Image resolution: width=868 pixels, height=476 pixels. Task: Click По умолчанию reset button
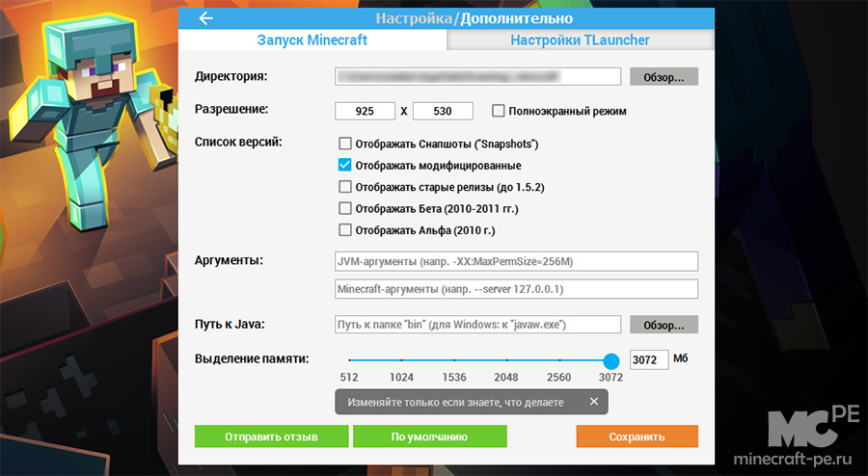point(429,436)
